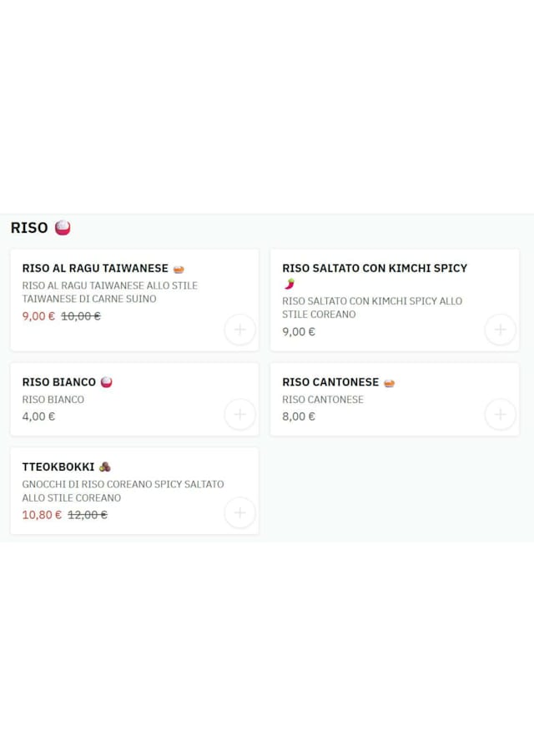Click the emoji next to Tteokbokki title
Image resolution: width=534 pixels, height=756 pixels.
click(105, 467)
